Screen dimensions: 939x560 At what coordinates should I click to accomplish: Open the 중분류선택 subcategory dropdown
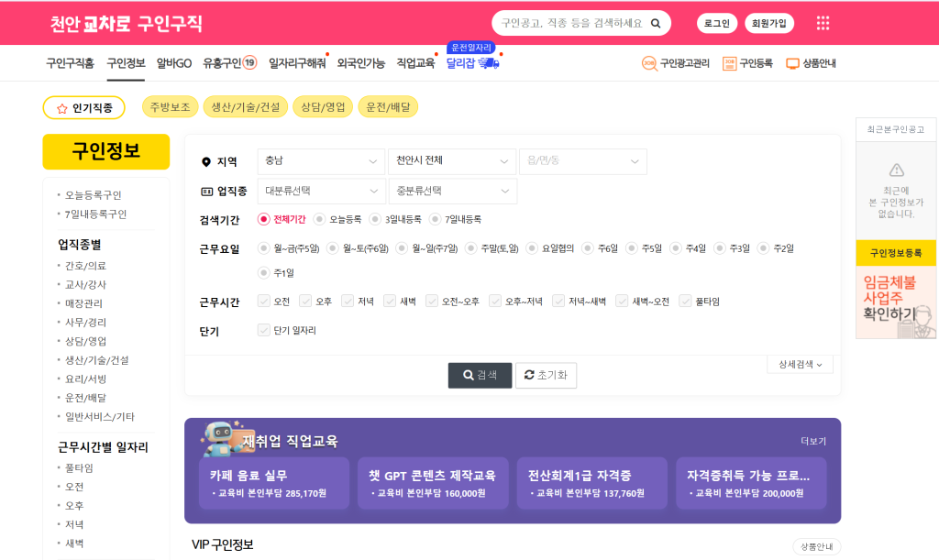coord(453,192)
